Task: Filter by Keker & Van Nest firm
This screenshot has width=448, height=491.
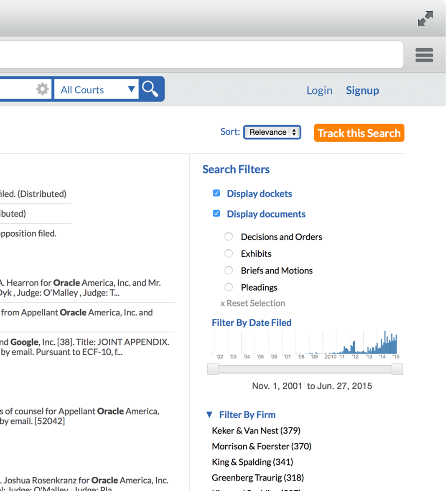Action: point(256,430)
